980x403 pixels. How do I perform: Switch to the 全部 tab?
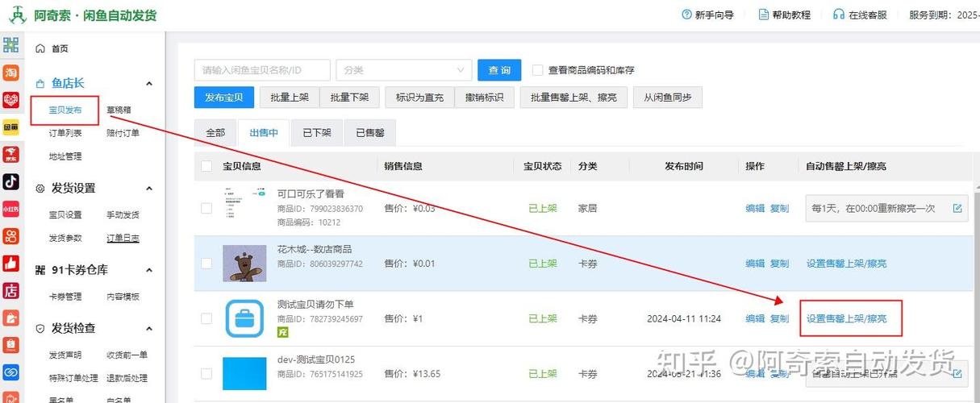click(215, 133)
